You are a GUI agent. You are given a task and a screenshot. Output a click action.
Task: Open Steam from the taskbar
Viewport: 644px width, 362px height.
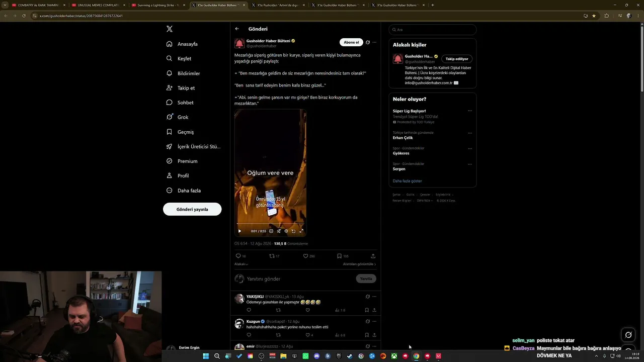pos(350,356)
